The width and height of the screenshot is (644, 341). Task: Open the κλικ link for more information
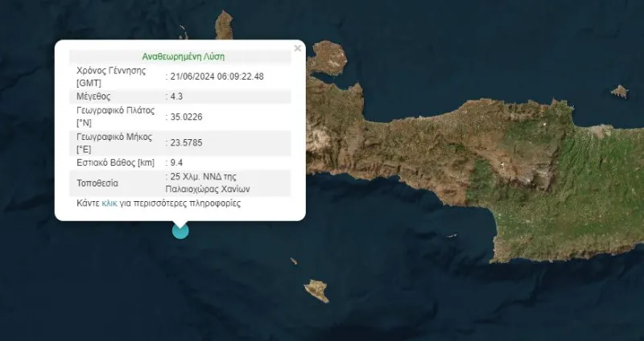coord(109,203)
